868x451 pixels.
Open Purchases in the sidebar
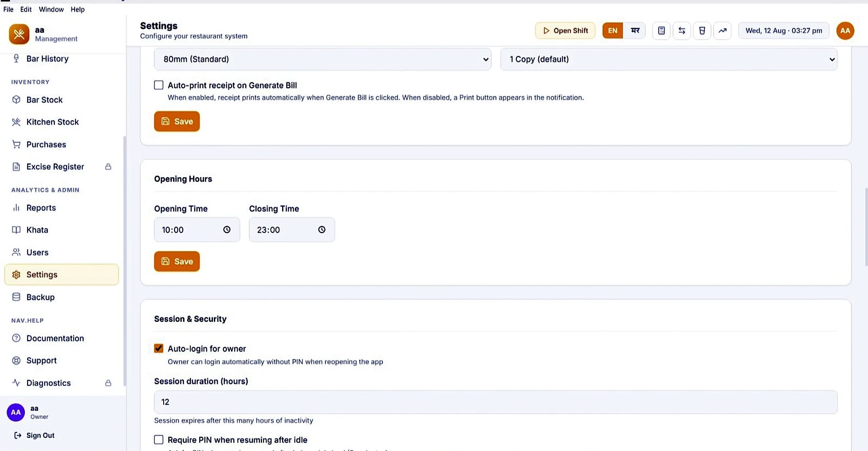[x=61, y=145]
